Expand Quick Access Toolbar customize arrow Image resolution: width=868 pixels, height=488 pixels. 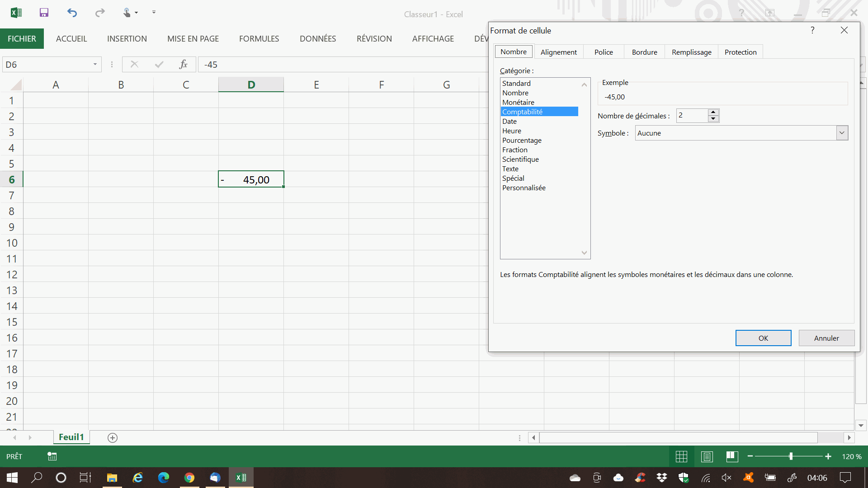pos(154,13)
